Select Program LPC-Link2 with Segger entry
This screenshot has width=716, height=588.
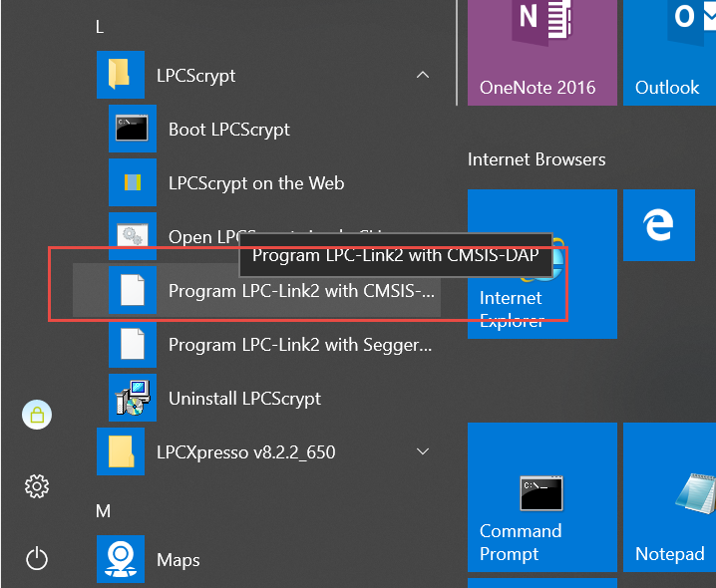click(301, 345)
